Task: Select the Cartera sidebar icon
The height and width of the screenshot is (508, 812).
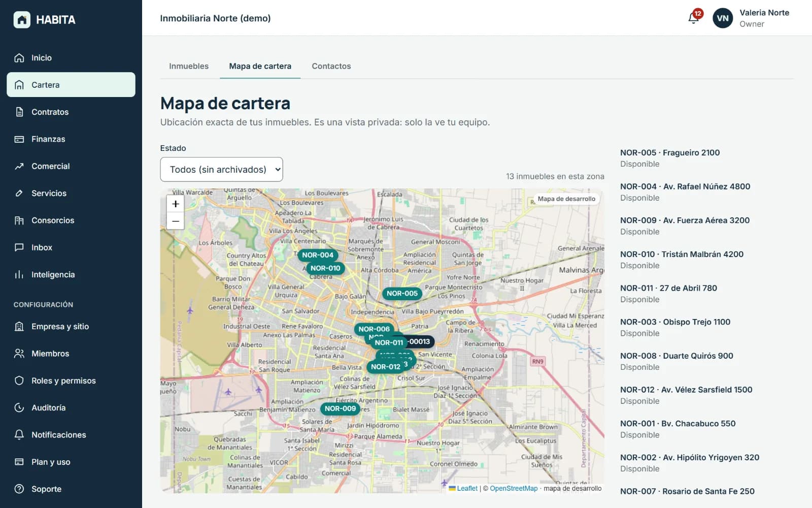Action: pos(19,85)
